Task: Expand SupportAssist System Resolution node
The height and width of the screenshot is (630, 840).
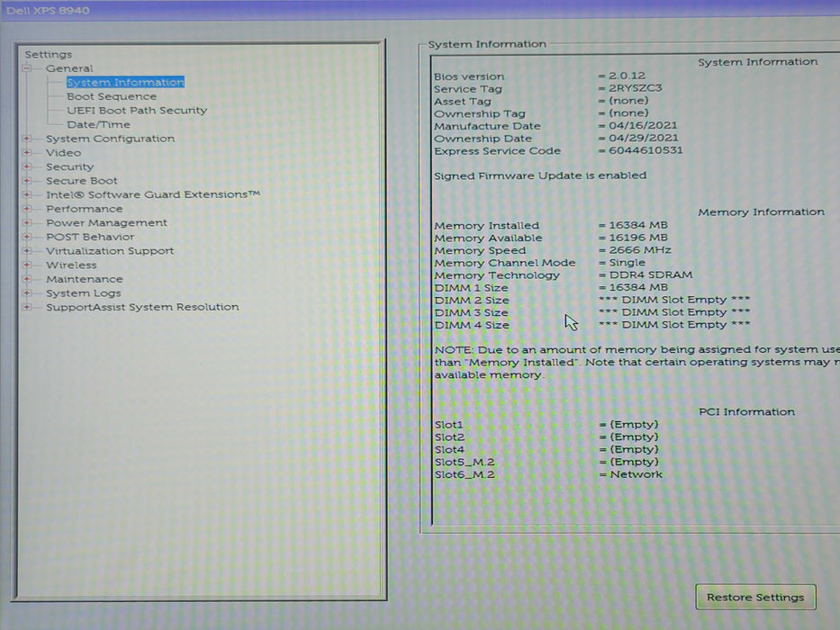Action: tap(27, 307)
